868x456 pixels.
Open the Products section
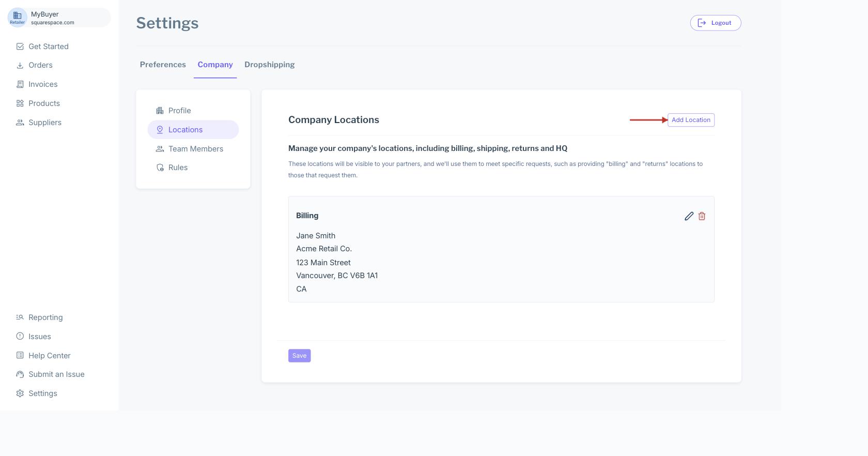pyautogui.click(x=44, y=103)
